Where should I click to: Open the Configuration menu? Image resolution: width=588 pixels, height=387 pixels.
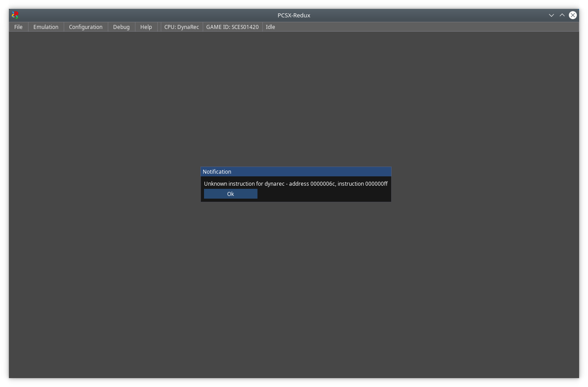pyautogui.click(x=86, y=27)
